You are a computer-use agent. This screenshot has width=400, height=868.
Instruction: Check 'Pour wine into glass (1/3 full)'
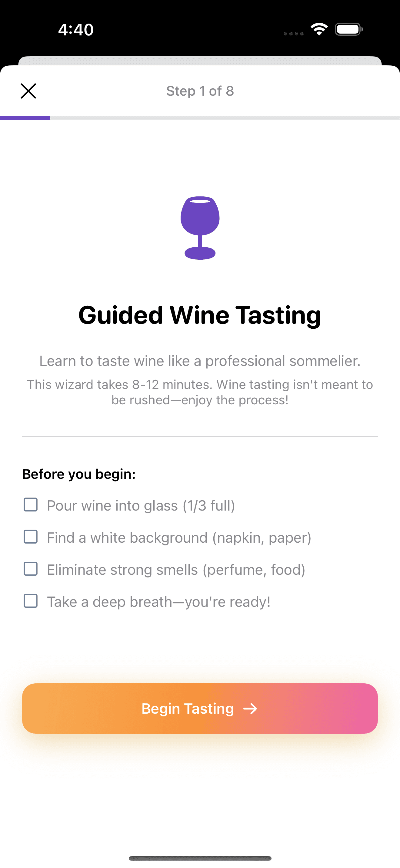pos(30,505)
